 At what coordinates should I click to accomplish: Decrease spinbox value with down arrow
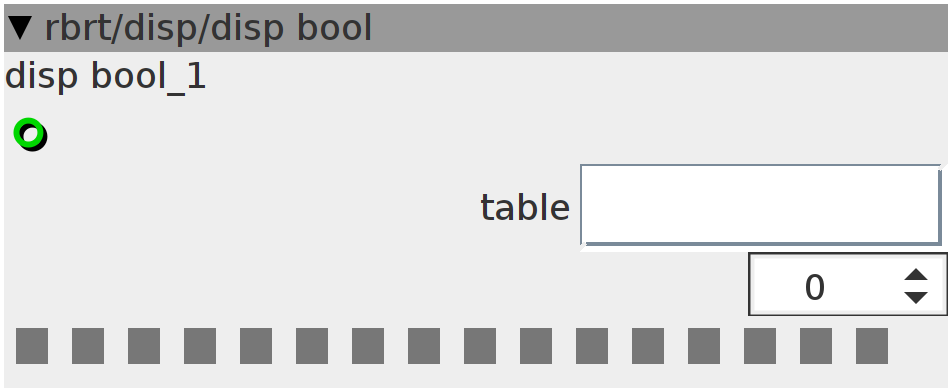pos(916,297)
